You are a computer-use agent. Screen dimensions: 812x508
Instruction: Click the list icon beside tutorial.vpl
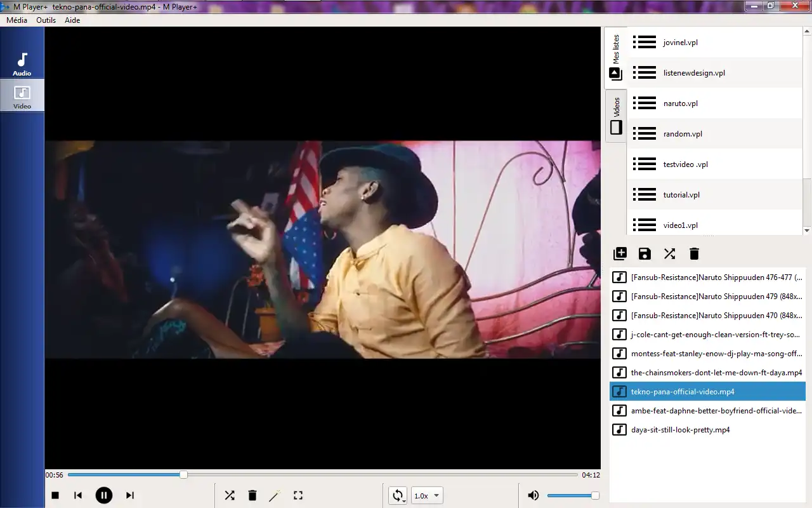pyautogui.click(x=645, y=195)
